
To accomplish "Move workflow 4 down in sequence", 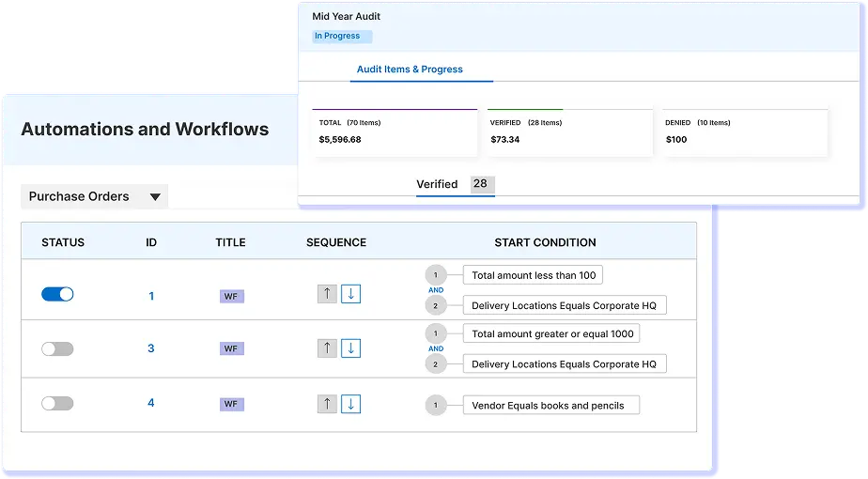I will [350, 404].
